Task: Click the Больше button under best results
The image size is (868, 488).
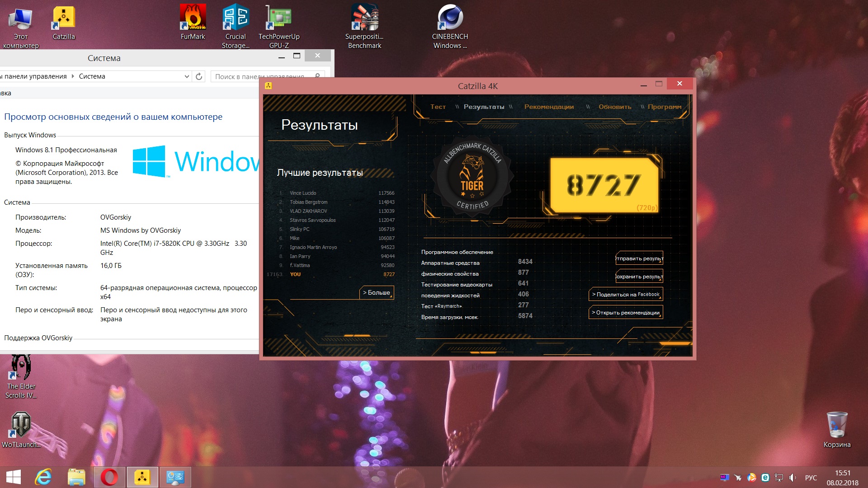Action: 377,292
